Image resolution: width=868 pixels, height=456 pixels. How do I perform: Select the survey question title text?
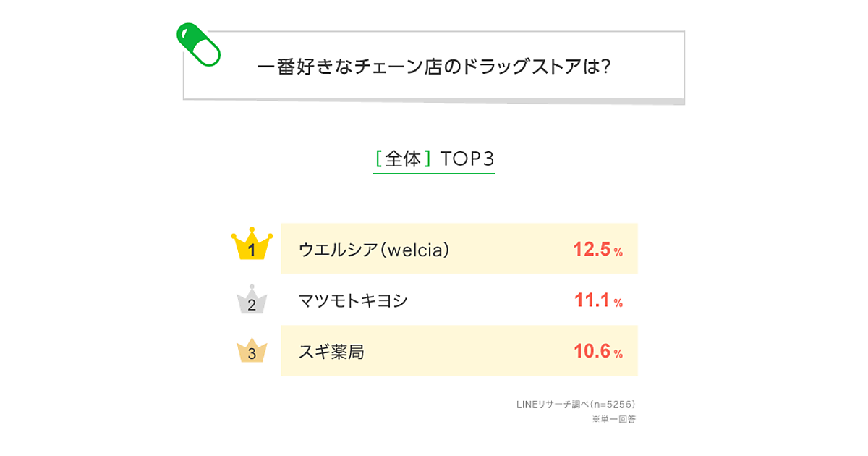[x=434, y=67]
